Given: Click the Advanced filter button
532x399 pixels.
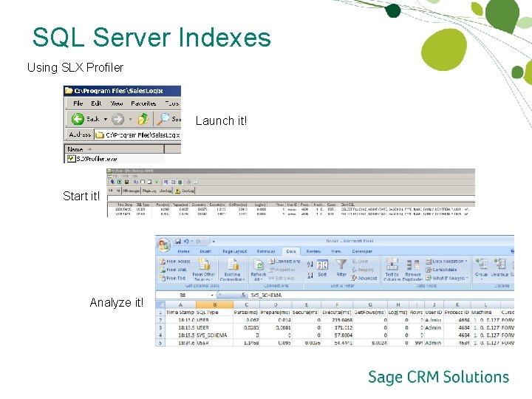Looking at the screenshot, I should coord(364,278).
